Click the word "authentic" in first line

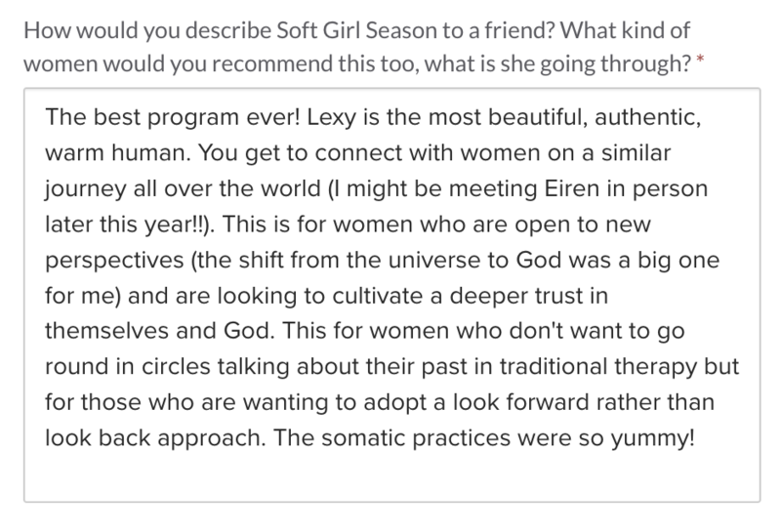tap(647, 118)
